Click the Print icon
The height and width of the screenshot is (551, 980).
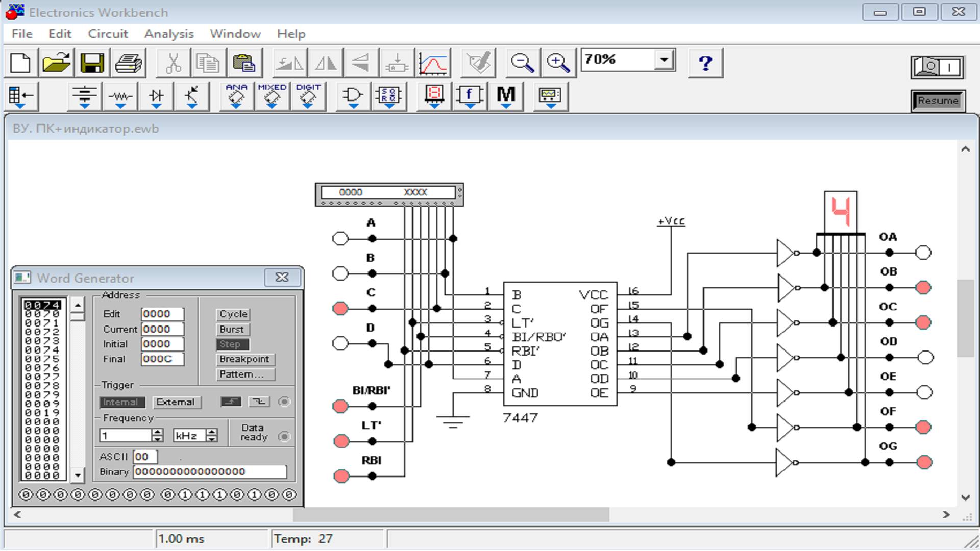click(128, 63)
